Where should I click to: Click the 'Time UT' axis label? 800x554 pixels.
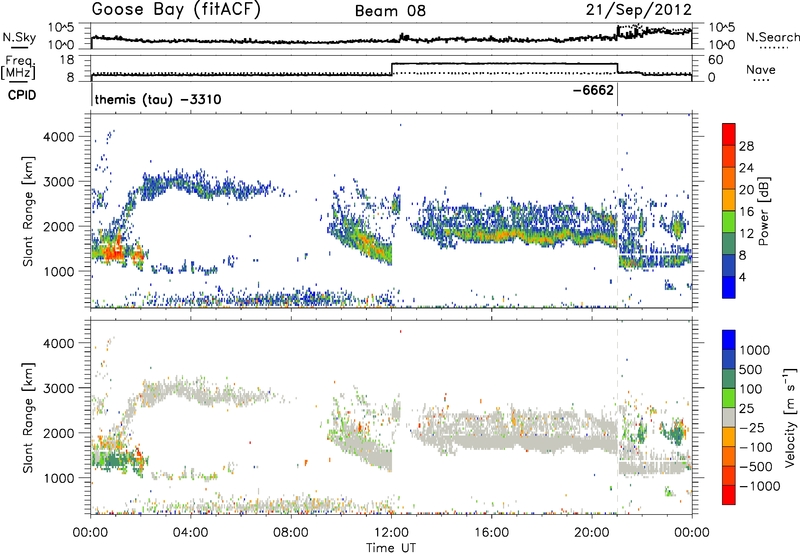click(391, 548)
